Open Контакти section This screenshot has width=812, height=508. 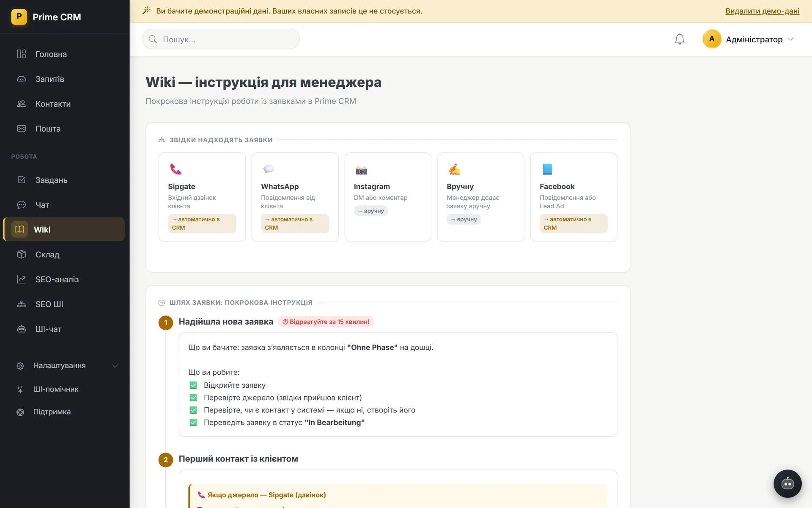pyautogui.click(x=64, y=104)
